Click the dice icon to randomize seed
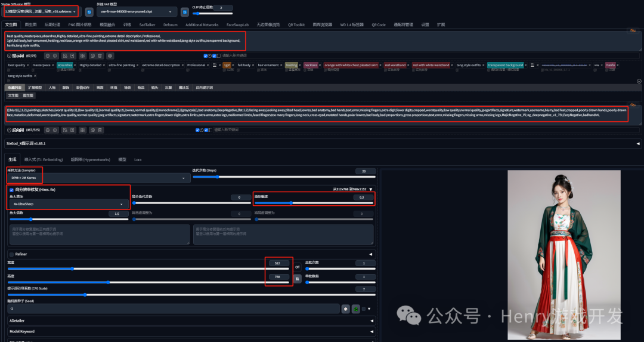The width and height of the screenshot is (644, 342). (346, 309)
